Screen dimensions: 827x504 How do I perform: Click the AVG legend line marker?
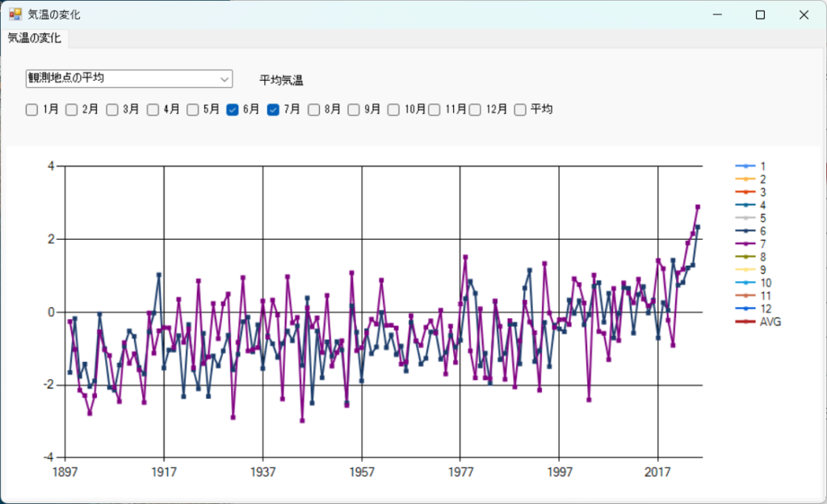click(744, 321)
